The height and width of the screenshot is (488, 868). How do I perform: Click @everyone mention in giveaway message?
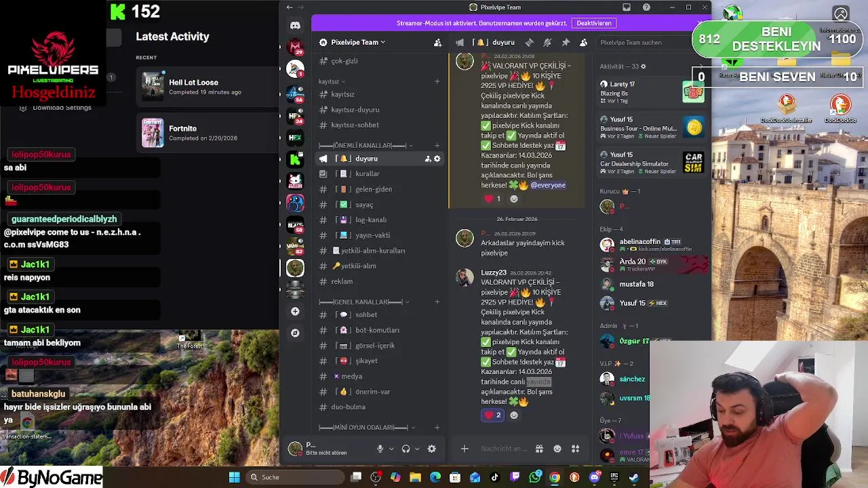click(548, 185)
